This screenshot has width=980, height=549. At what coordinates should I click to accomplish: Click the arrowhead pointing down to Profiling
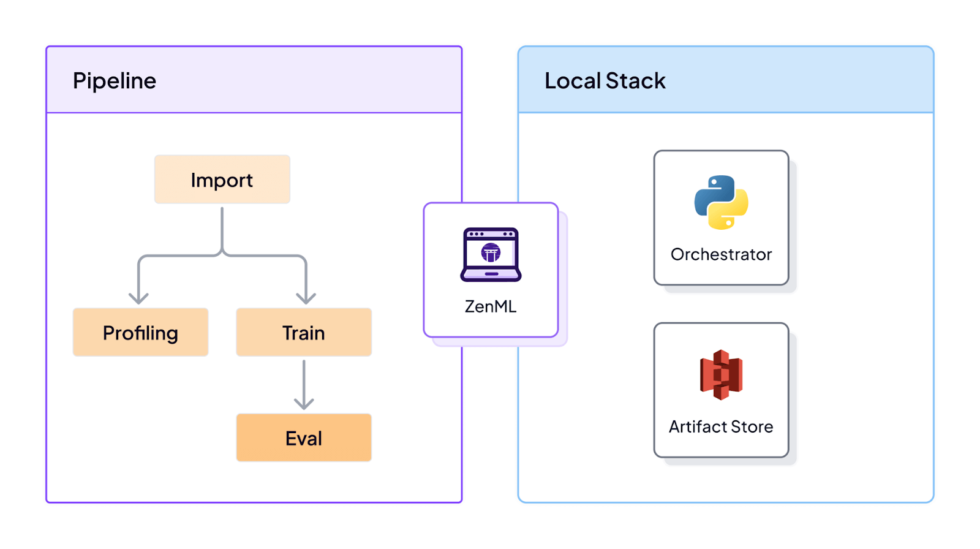138,298
